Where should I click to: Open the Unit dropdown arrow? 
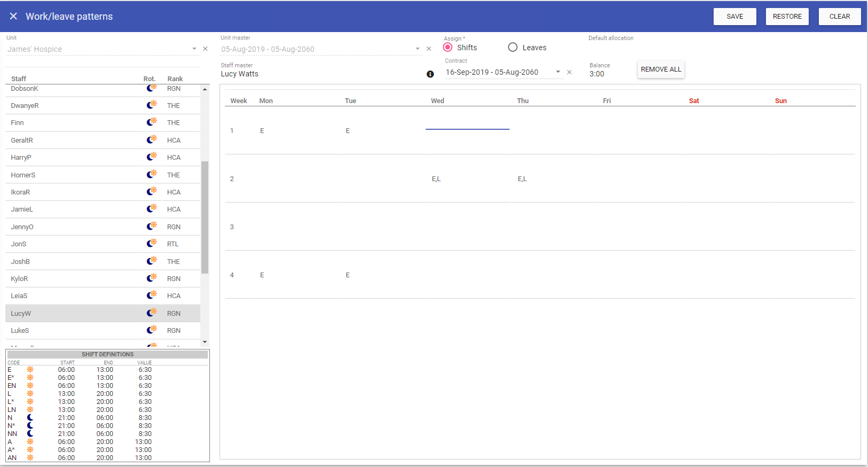tap(194, 49)
